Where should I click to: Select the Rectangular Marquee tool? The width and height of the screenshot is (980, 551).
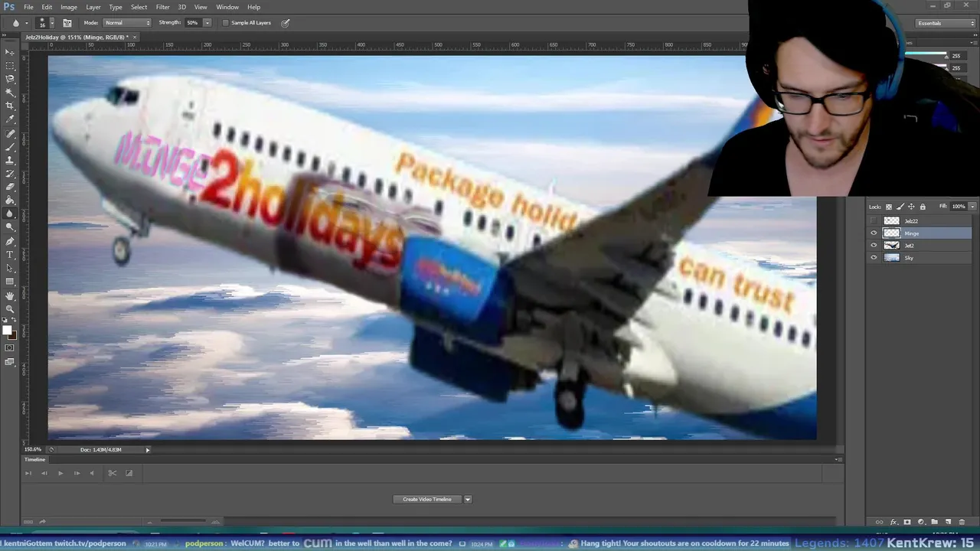tap(10, 66)
